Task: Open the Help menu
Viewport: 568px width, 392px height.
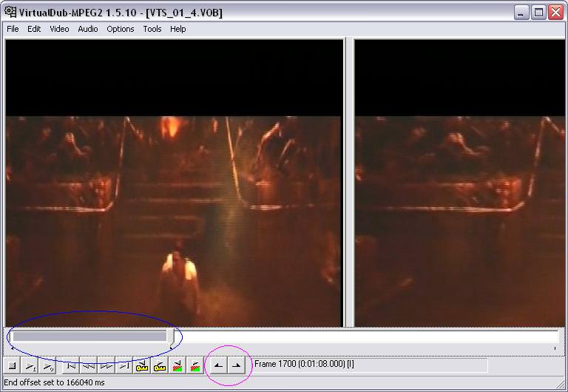Action: click(177, 29)
